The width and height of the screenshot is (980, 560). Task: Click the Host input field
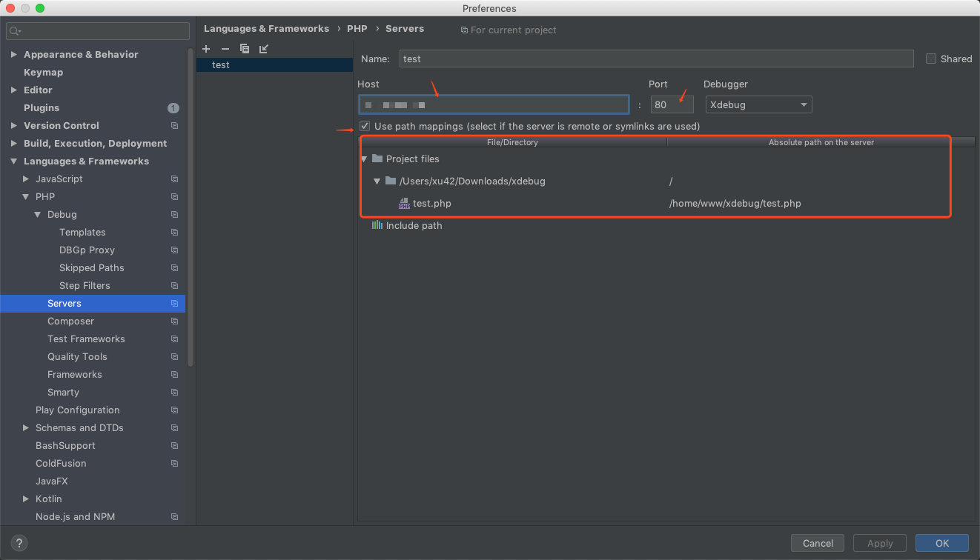click(x=494, y=104)
